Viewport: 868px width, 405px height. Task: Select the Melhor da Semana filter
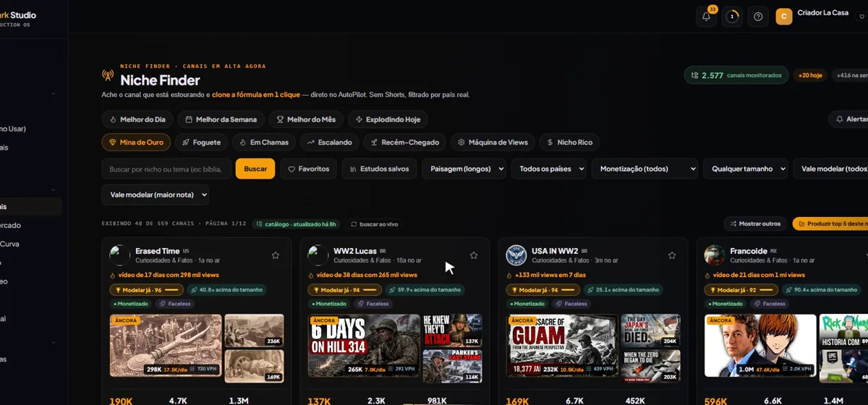pos(221,119)
